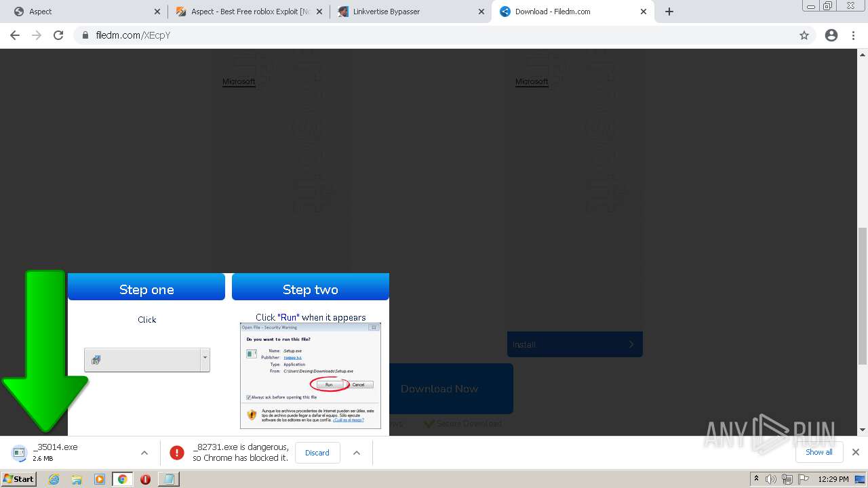Click the left Microsoft link
The image size is (868, 488).
pyautogui.click(x=239, y=81)
